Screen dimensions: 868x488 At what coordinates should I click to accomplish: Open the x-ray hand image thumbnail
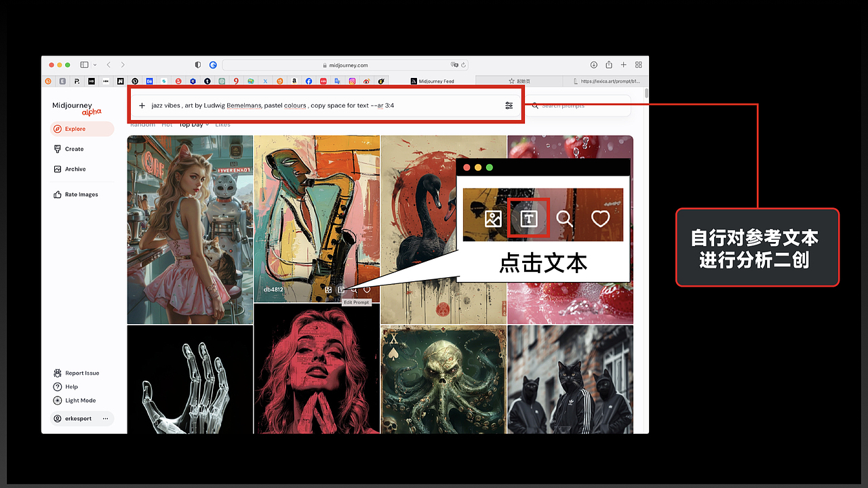(190, 380)
